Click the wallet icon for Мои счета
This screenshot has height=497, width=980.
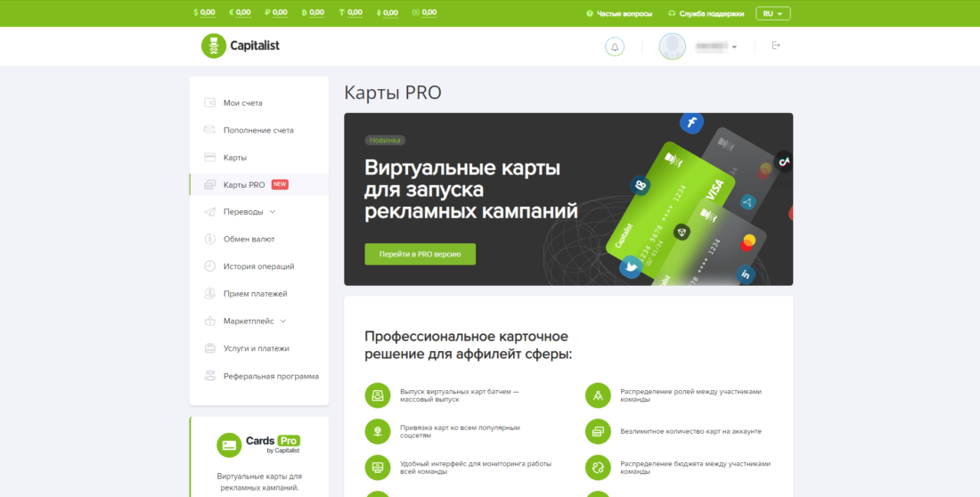pos(210,103)
